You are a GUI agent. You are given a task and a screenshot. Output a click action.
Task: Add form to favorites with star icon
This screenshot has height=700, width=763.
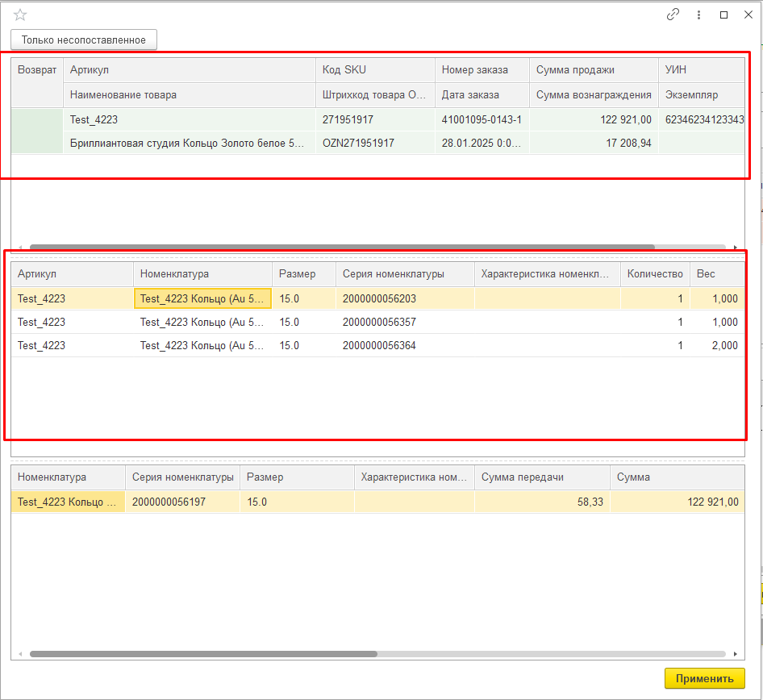point(20,15)
